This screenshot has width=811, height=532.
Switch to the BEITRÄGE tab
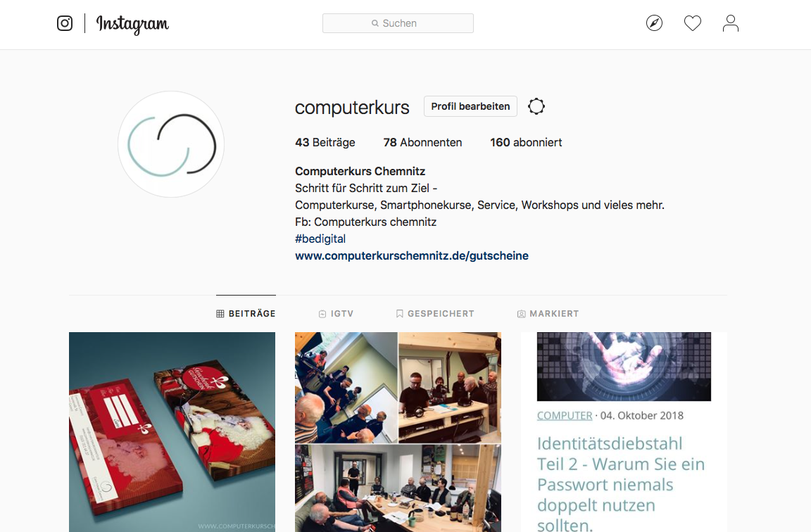246,314
